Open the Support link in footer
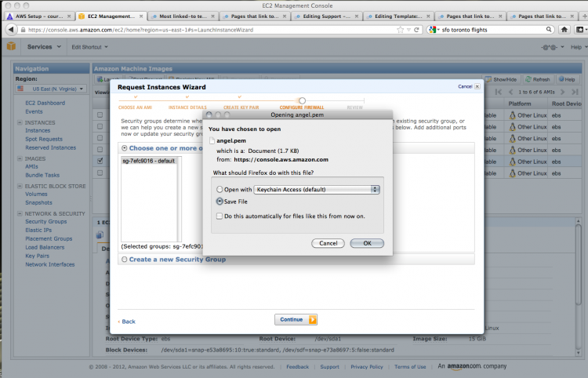 (x=329, y=367)
